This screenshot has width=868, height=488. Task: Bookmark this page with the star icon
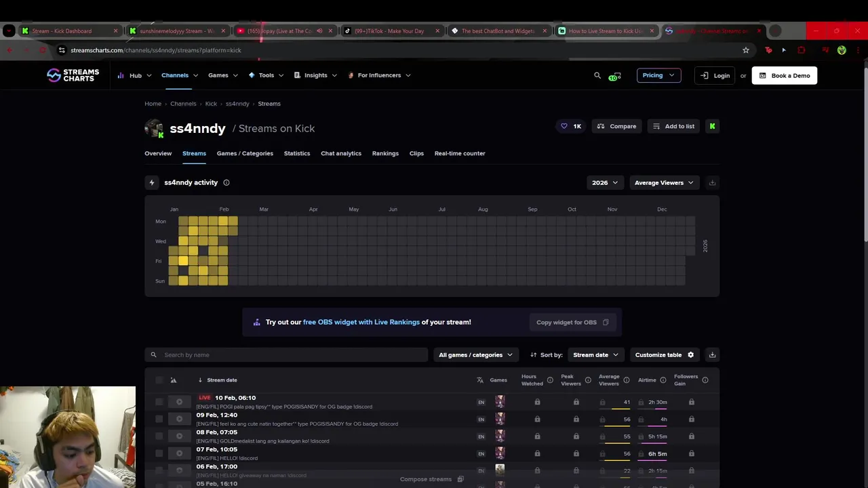[746, 50]
